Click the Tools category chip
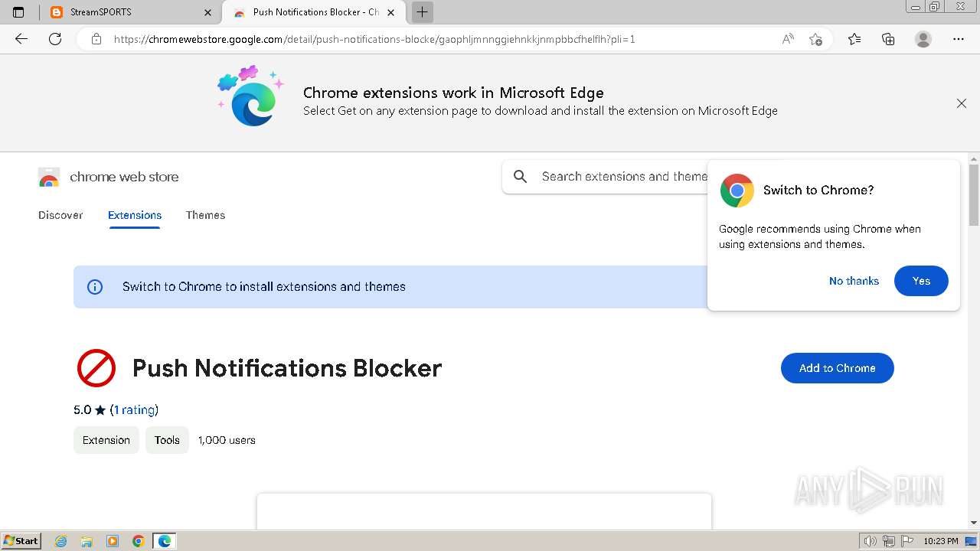 [x=167, y=440]
